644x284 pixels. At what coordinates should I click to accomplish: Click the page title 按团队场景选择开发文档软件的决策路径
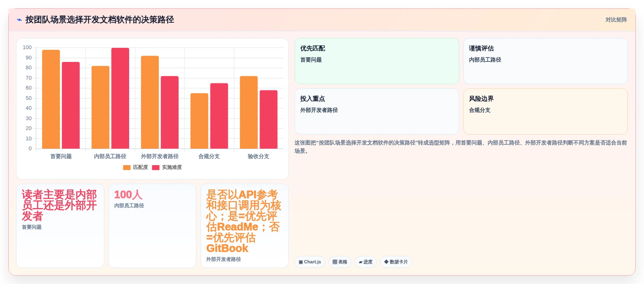pyautogui.click(x=100, y=20)
